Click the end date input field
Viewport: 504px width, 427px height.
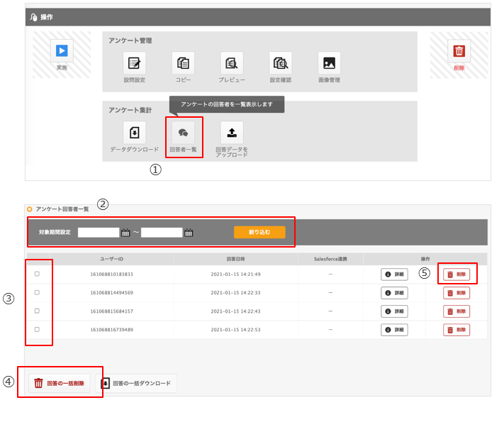click(x=162, y=233)
